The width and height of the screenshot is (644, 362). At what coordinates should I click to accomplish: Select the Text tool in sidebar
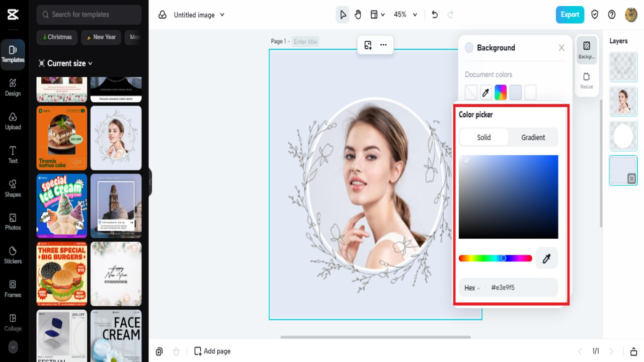pyautogui.click(x=13, y=154)
